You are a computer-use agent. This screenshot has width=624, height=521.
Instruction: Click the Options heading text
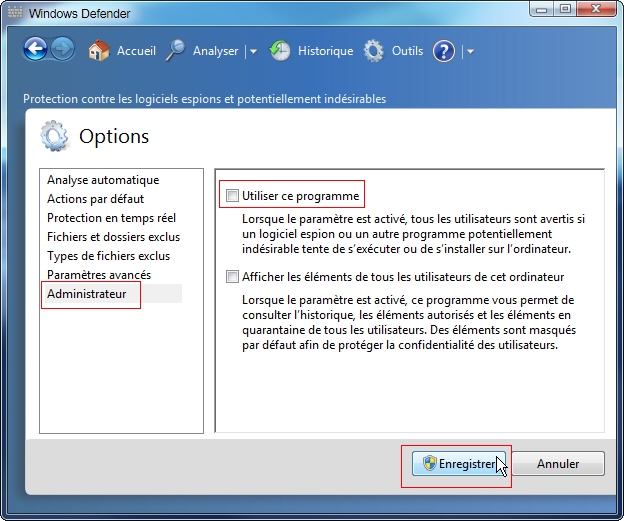(114, 136)
